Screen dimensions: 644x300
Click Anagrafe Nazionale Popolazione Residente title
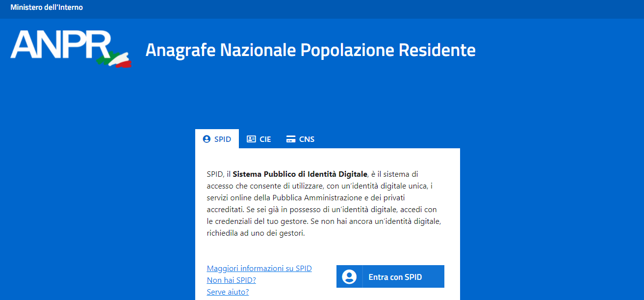click(310, 50)
